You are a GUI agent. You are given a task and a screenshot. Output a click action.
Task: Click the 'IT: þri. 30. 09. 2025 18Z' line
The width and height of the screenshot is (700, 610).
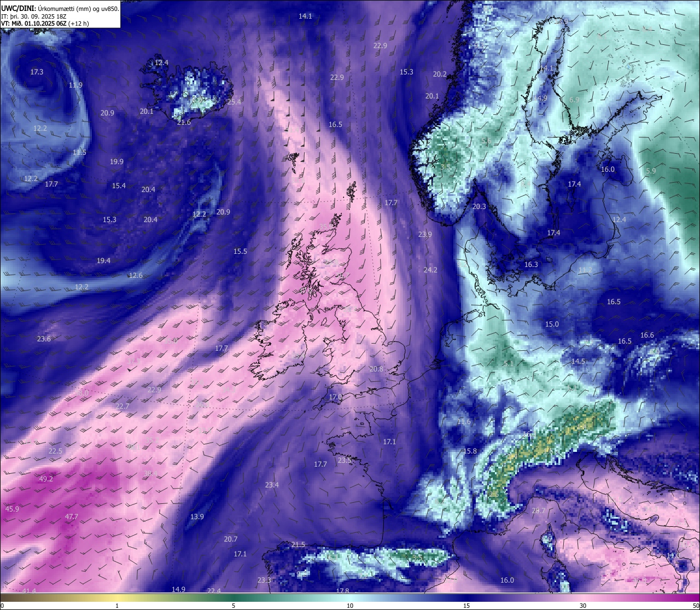click(x=34, y=16)
